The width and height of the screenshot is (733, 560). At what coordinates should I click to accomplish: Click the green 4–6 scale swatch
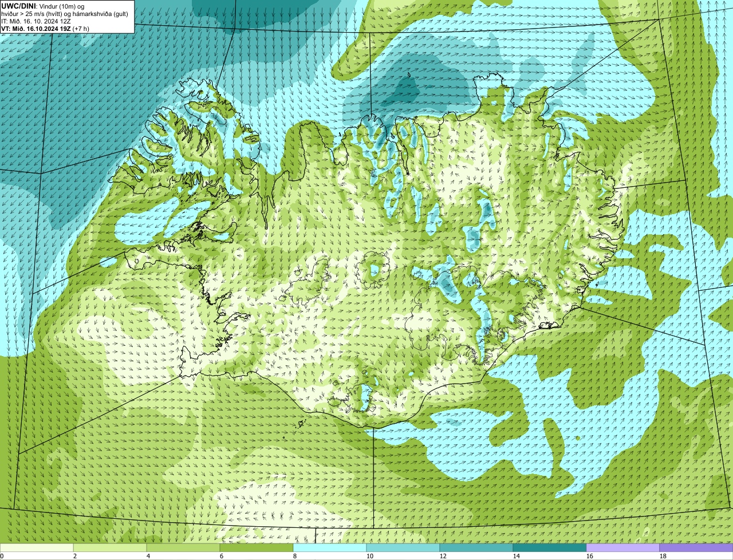click(x=183, y=547)
